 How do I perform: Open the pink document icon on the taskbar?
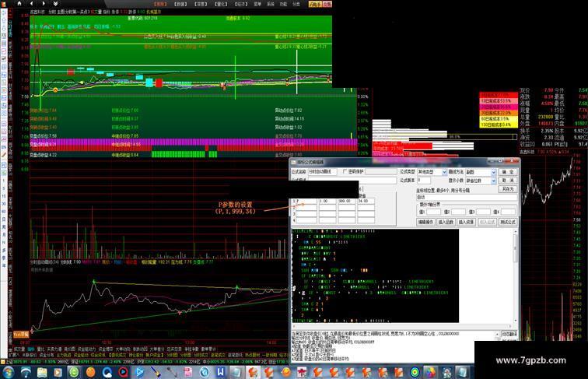pos(188,372)
